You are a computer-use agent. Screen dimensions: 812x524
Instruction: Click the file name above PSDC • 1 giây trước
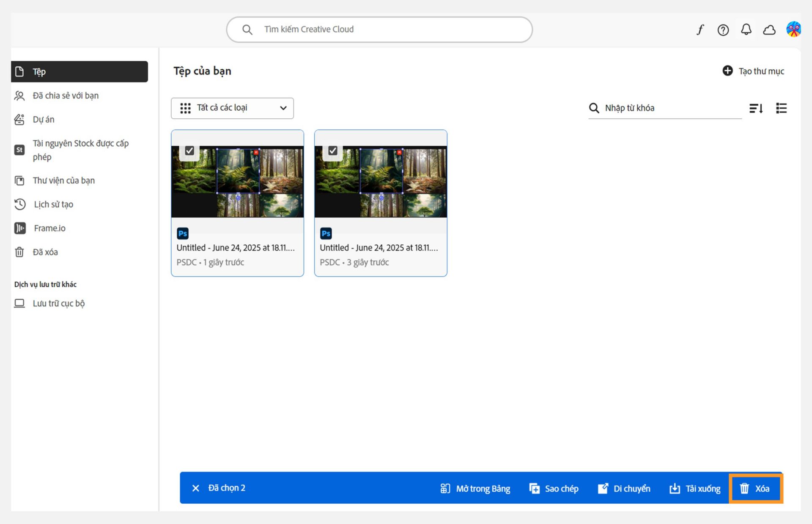236,248
